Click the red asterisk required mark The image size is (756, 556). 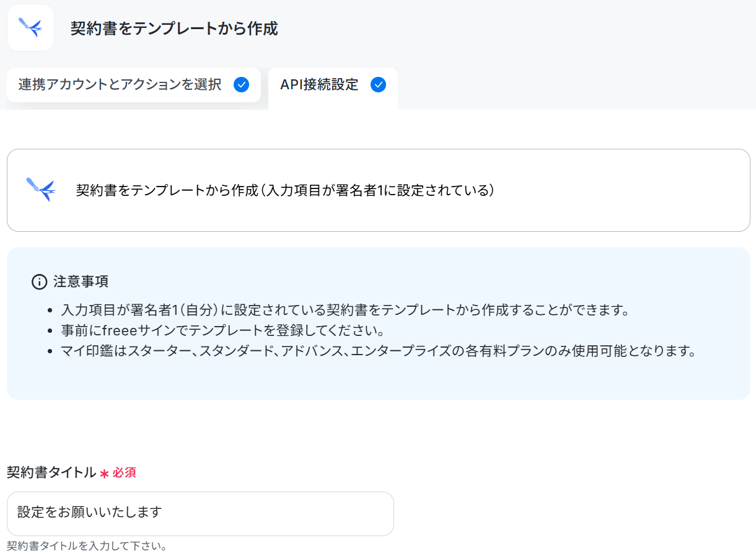(x=104, y=474)
